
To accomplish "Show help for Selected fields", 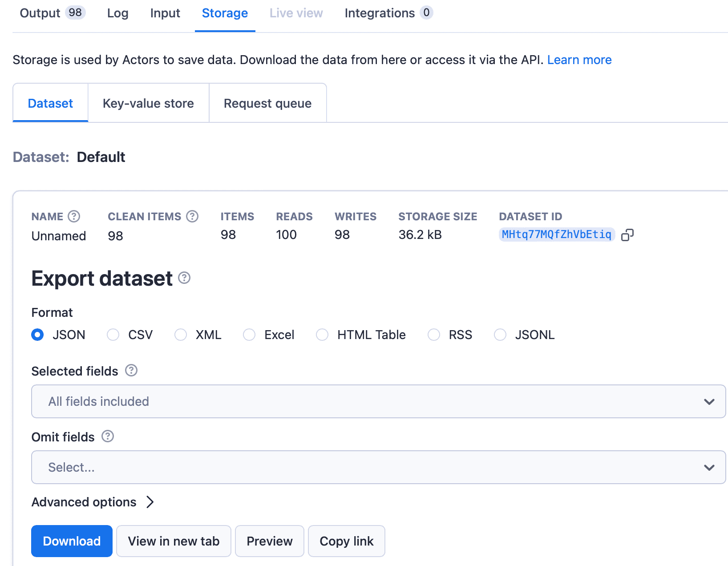I will point(131,370).
